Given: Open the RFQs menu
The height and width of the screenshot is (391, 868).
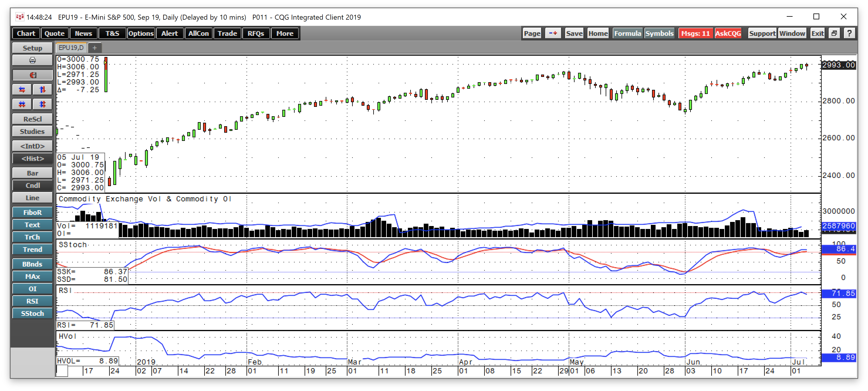Looking at the screenshot, I should [x=256, y=33].
